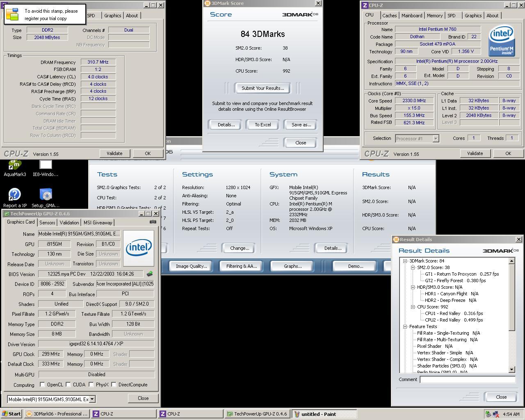Switch to the Mainboard tab in CPU-Z
This screenshot has height=420, width=525.
412,16
